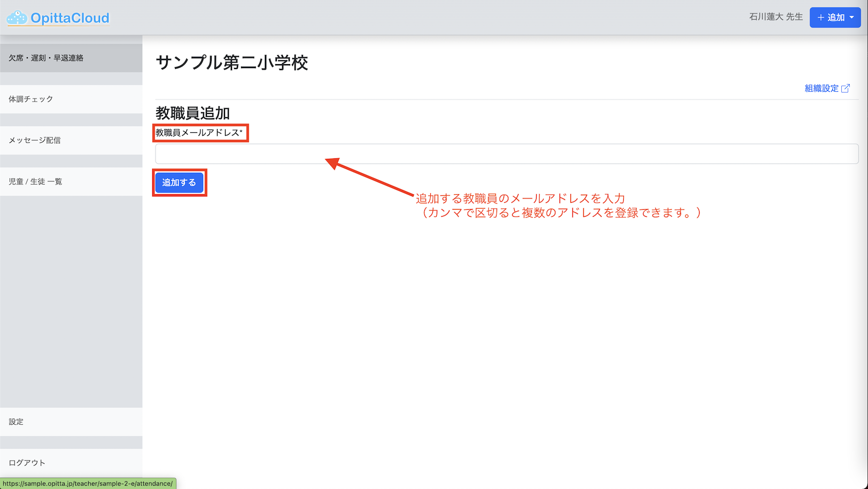Open the OpittaCloud home link text
The height and width of the screenshot is (489, 868).
point(70,18)
